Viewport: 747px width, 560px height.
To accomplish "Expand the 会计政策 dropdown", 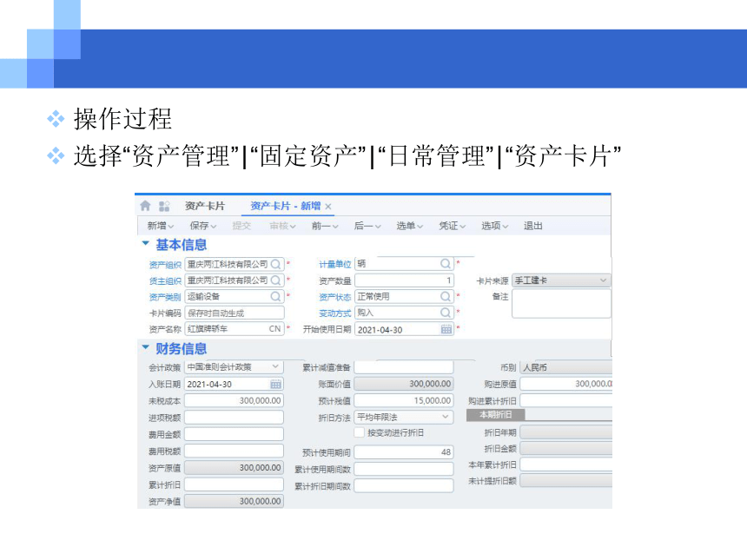I will tap(275, 366).
